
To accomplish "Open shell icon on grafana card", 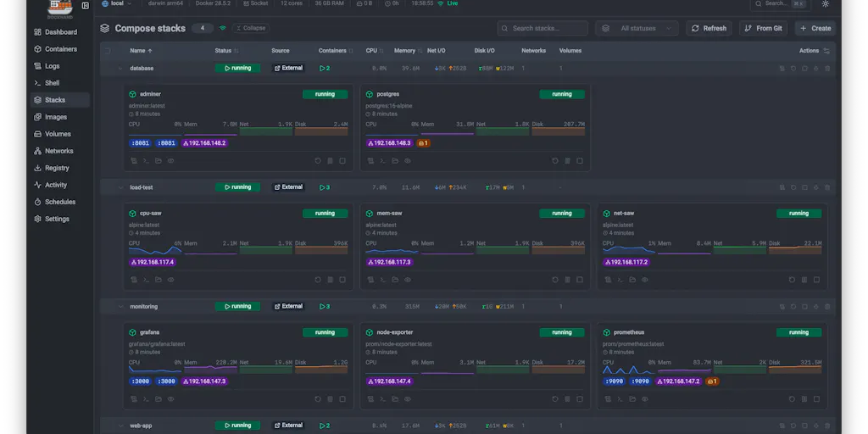I will pos(146,399).
